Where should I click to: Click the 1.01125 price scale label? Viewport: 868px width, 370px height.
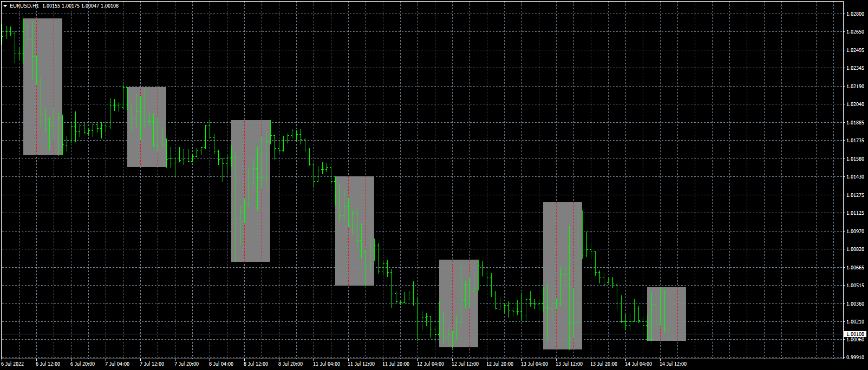(x=856, y=213)
